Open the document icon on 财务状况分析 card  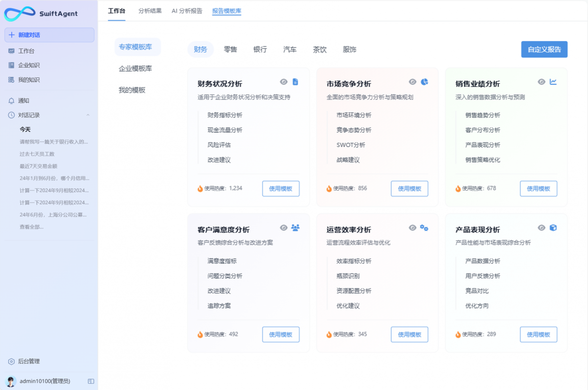coord(295,82)
